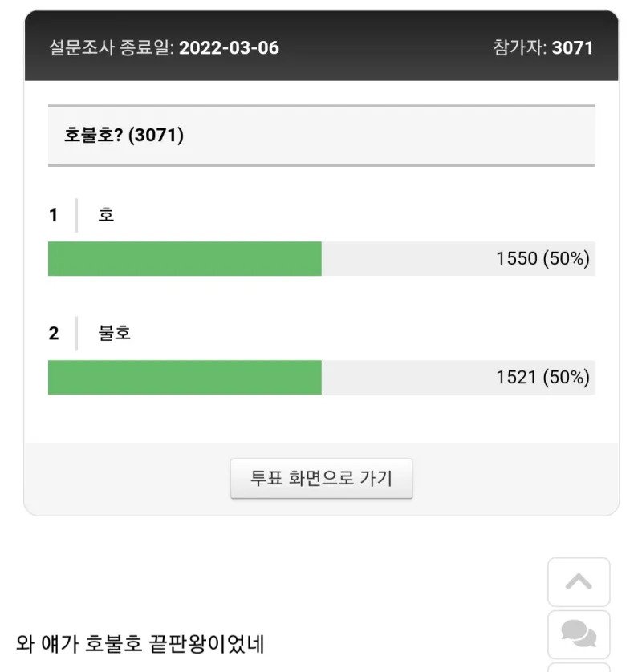Click option number 2 beside 불호

pyautogui.click(x=54, y=333)
